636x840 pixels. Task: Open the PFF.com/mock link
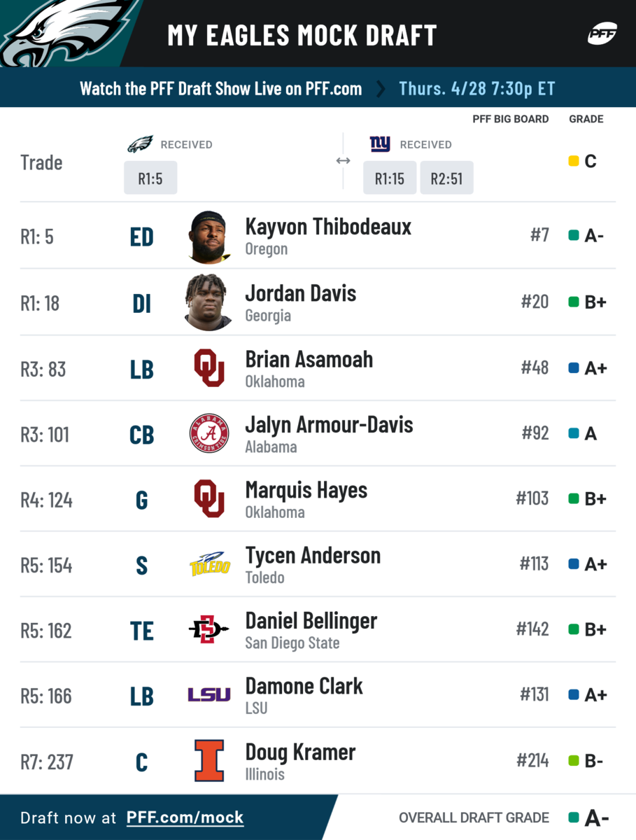tap(185, 818)
